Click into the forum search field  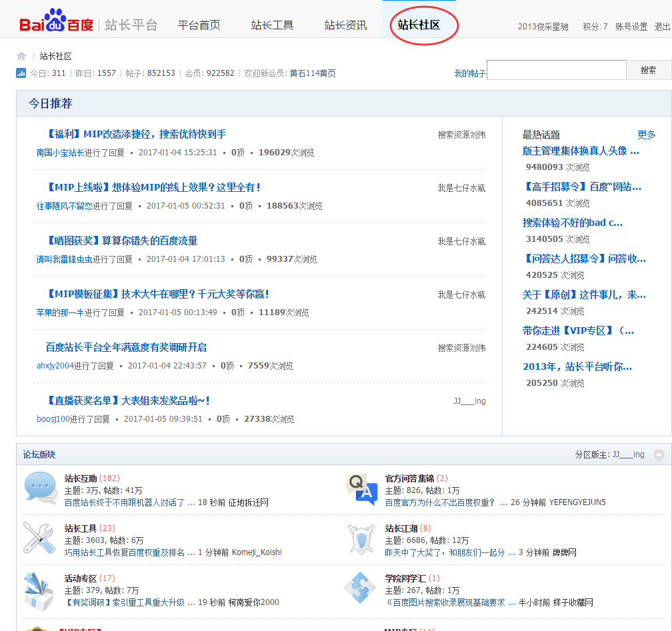557,70
